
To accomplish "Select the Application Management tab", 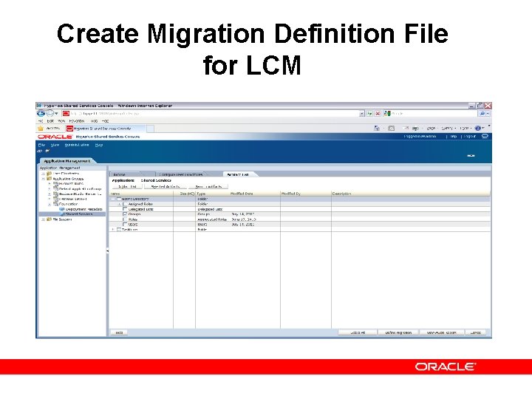I will (67, 161).
